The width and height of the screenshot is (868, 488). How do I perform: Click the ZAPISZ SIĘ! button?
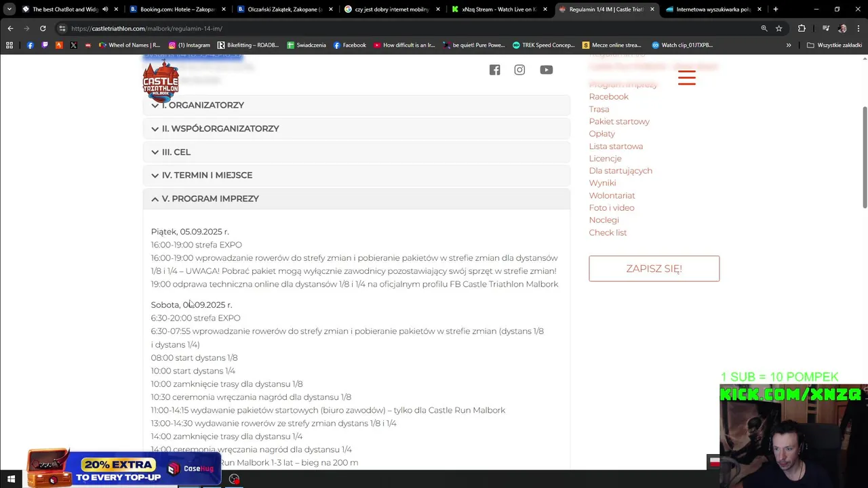(x=654, y=268)
